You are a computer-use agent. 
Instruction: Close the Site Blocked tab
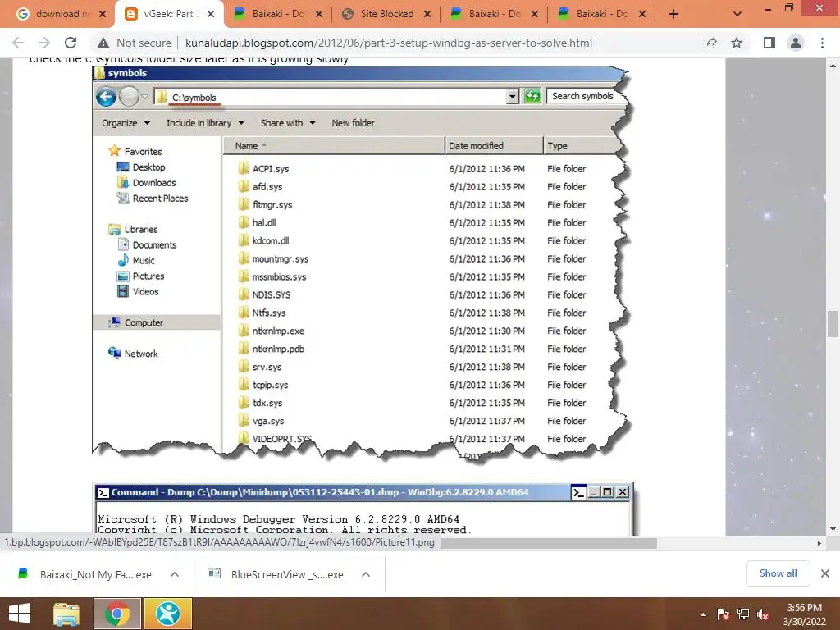pyautogui.click(x=427, y=15)
